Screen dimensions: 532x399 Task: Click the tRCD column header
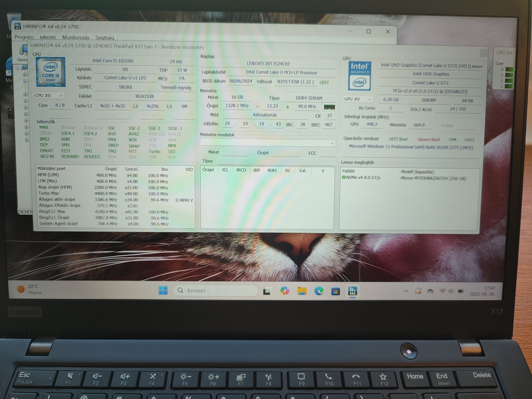click(x=241, y=170)
